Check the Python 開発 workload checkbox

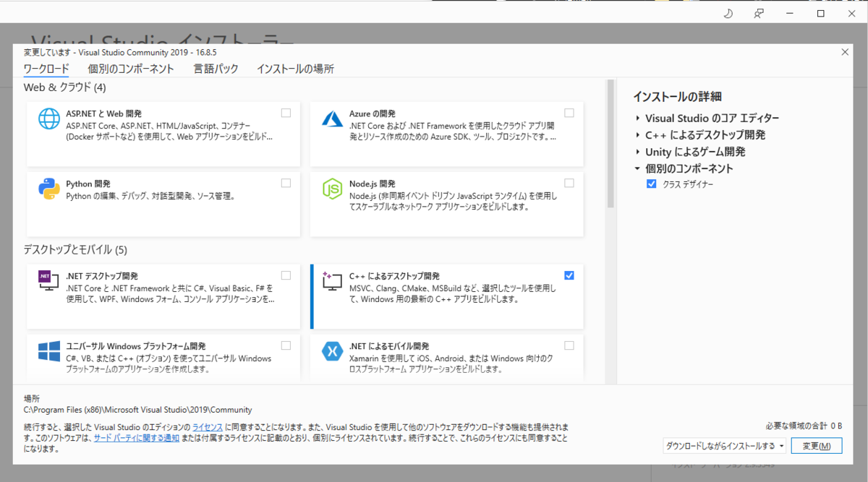click(286, 183)
